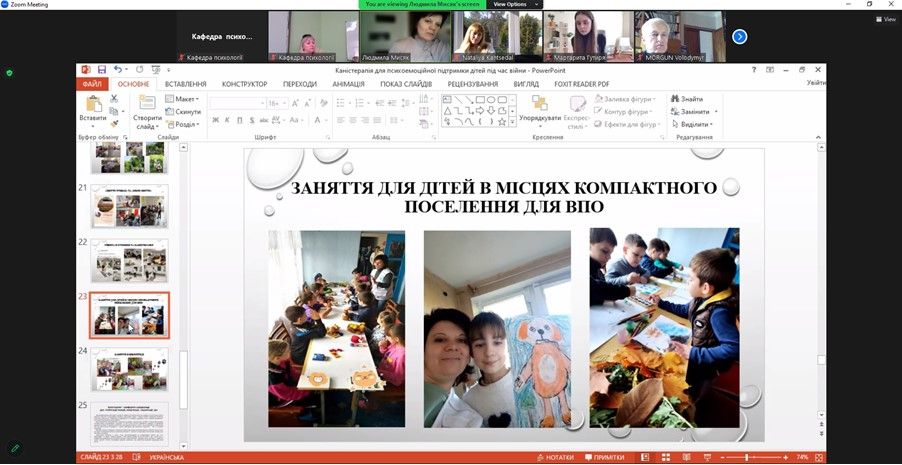Viewport: 902px width, 465px height.
Task: Cut selection with the scissors icon
Action: pyautogui.click(x=114, y=99)
